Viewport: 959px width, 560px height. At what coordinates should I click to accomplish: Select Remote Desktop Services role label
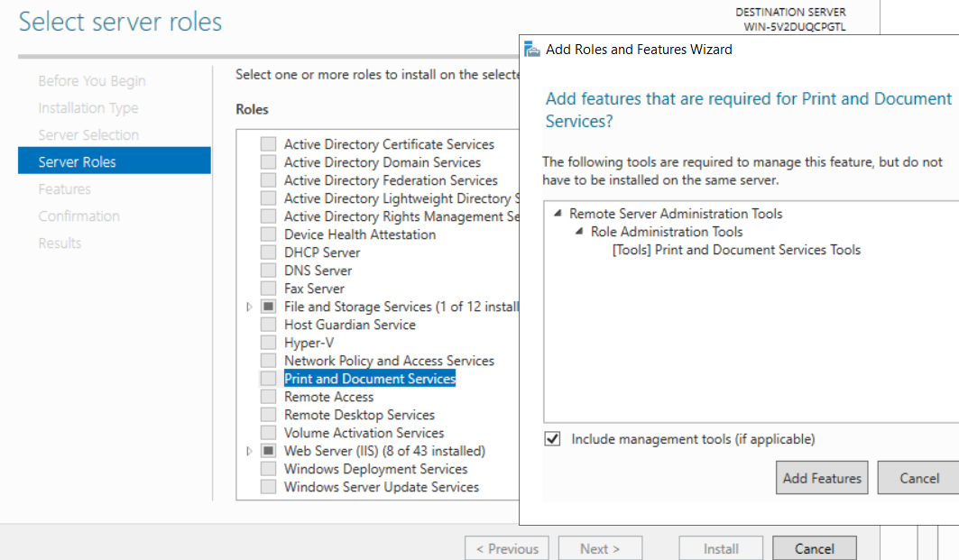point(360,415)
